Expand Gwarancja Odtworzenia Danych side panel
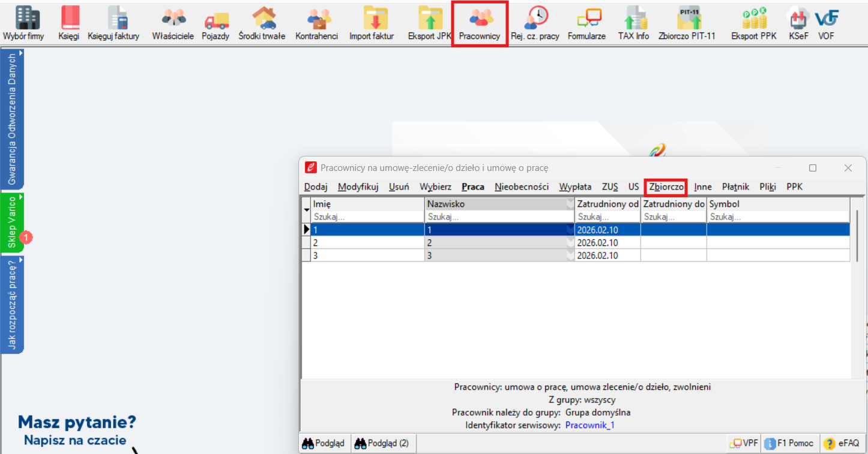Viewport: 868px width, 454px height. (x=12, y=119)
